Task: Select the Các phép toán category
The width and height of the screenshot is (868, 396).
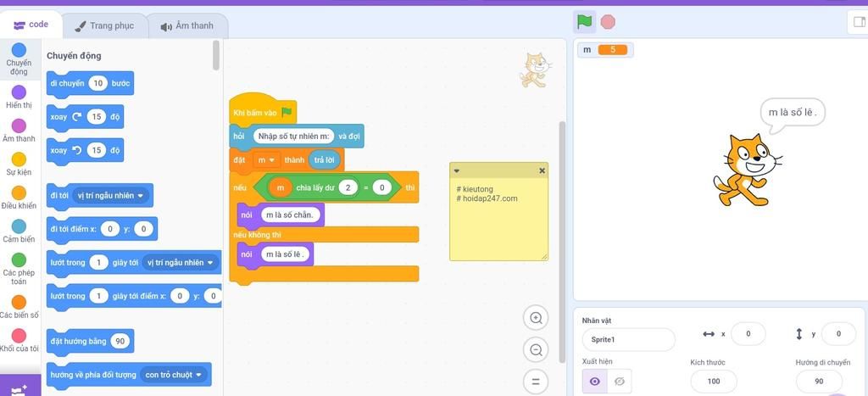Action: [19, 269]
